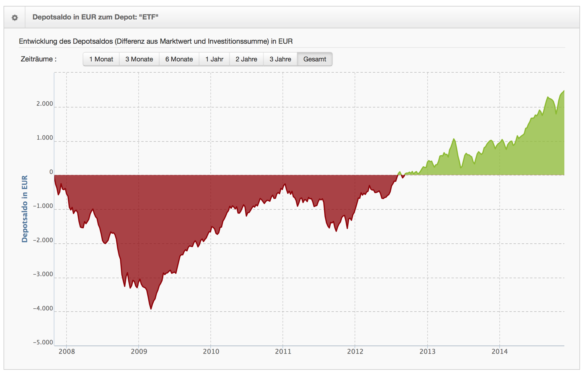This screenshot has height=381, width=588.
Task: Click the -3.000 y-axis label
Action: point(43,274)
